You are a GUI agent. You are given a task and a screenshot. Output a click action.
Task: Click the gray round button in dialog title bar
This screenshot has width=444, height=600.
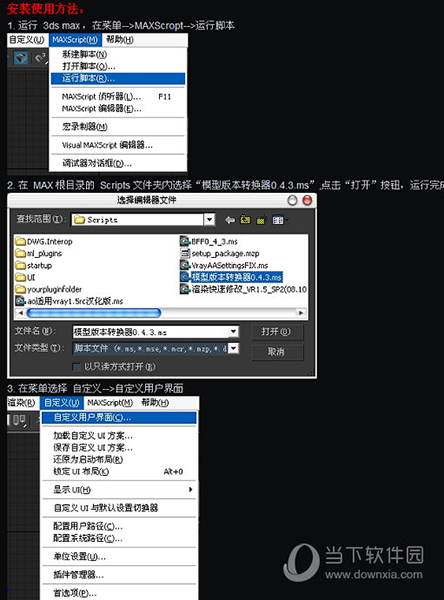point(292,200)
